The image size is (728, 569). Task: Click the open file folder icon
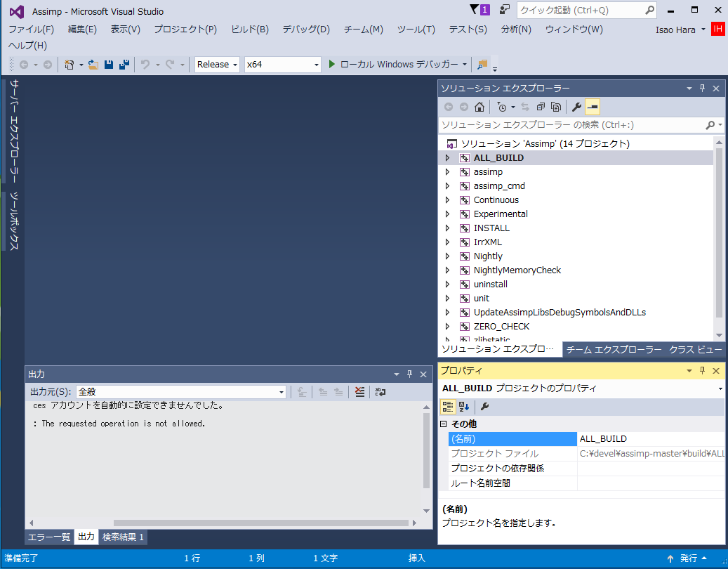[x=93, y=65]
